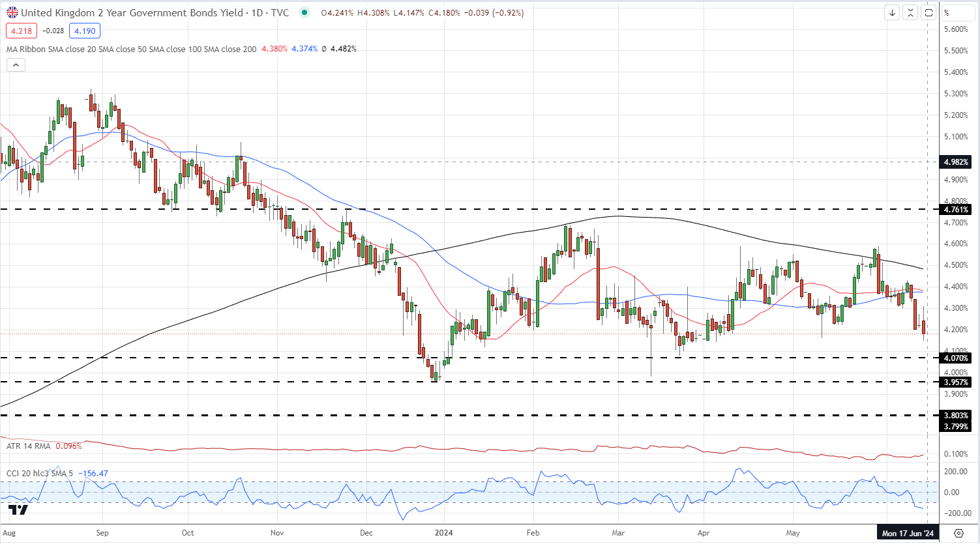This screenshot has height=544, width=980.
Task: Click the 3.799% price label on the scale
Action: [956, 426]
